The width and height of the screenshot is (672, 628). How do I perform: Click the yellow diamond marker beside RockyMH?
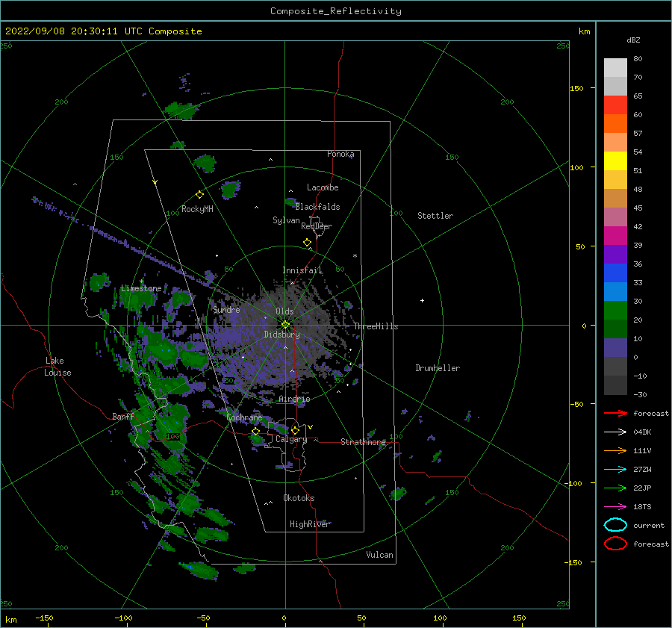(199, 195)
